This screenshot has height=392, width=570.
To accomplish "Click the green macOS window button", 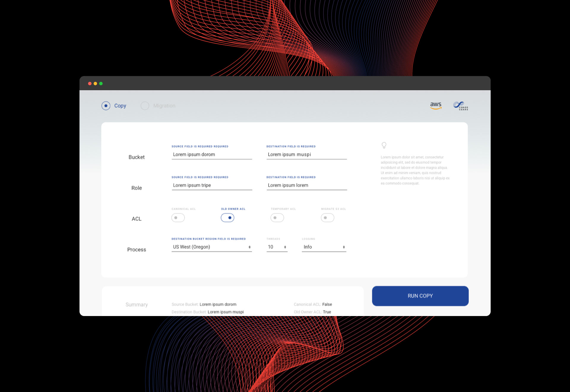I will click(x=101, y=84).
